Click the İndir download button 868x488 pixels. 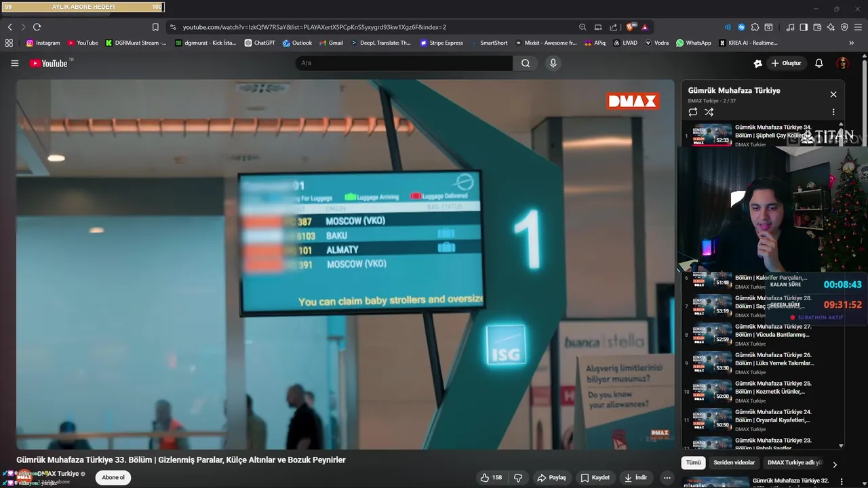pos(635,477)
